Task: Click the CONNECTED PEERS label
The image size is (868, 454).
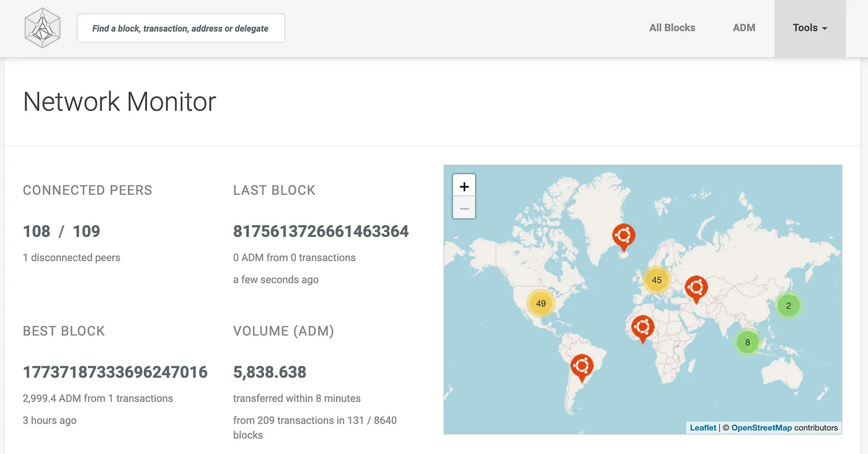Action: click(x=87, y=190)
